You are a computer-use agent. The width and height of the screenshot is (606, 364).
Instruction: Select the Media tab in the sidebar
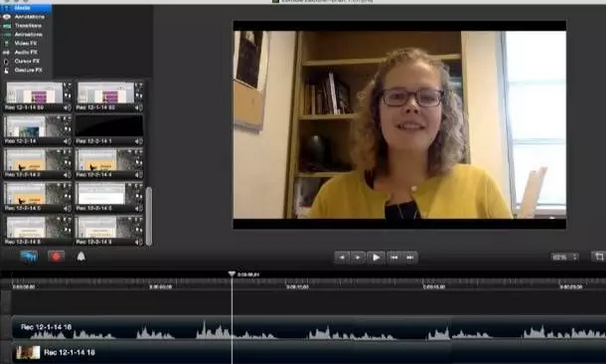26,8
